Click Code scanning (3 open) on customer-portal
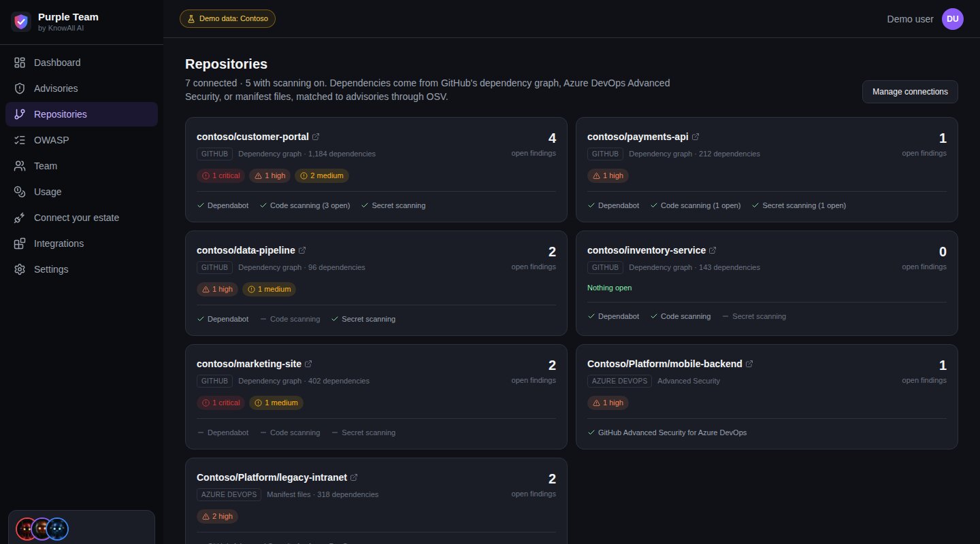Viewport: 980px width, 544px height. tap(305, 205)
